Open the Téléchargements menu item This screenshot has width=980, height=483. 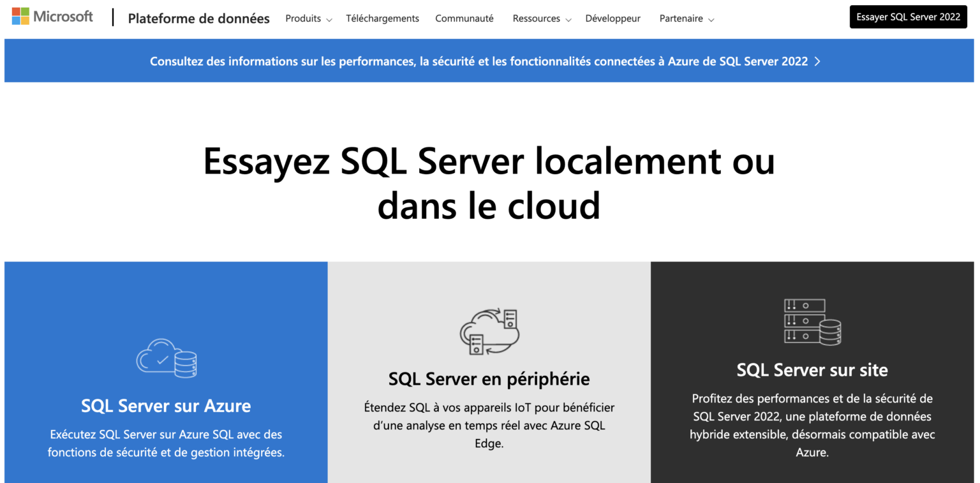(x=382, y=19)
